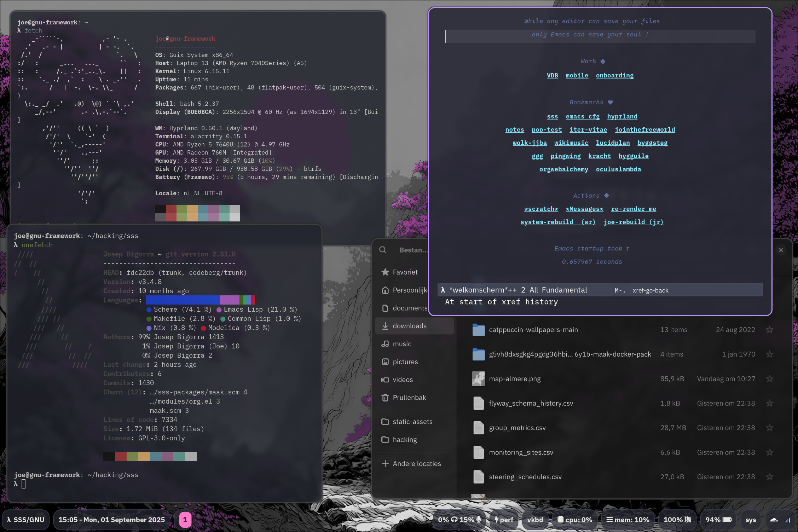Click the search magnifier in file manager
Screen dimensions: 798x532
[382, 250]
